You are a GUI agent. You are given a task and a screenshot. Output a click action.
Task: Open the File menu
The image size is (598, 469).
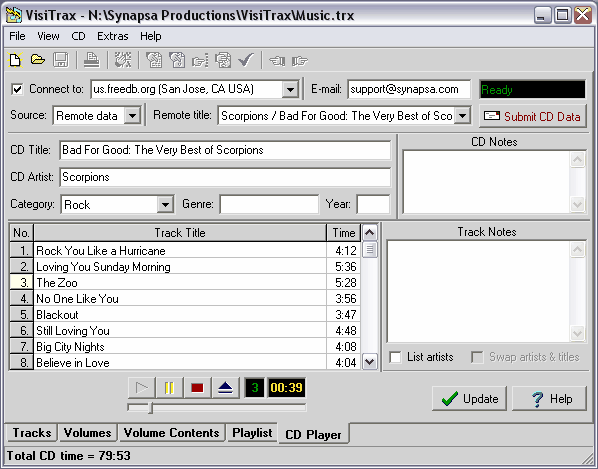(x=17, y=36)
